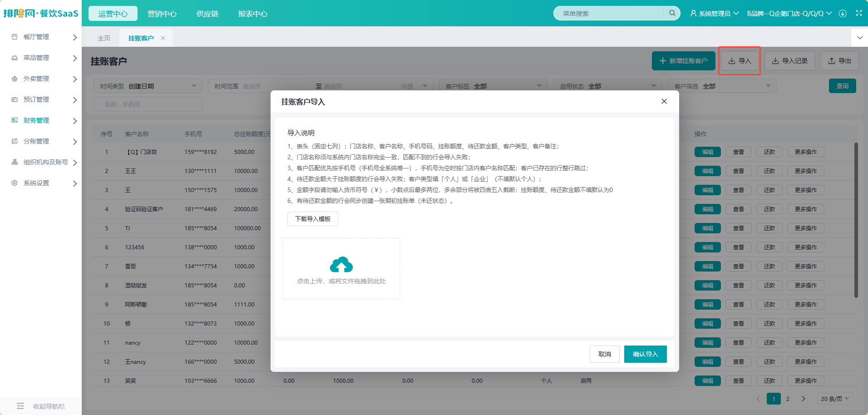Click the 查询 button

coord(843,86)
